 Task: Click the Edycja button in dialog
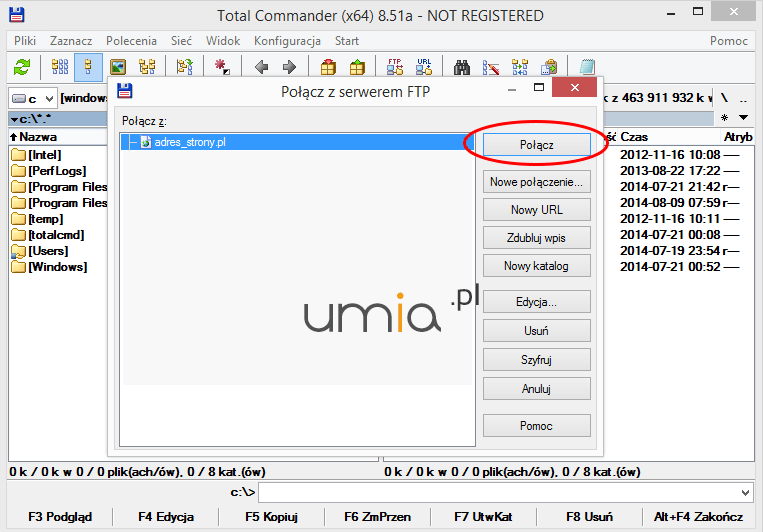point(536,301)
